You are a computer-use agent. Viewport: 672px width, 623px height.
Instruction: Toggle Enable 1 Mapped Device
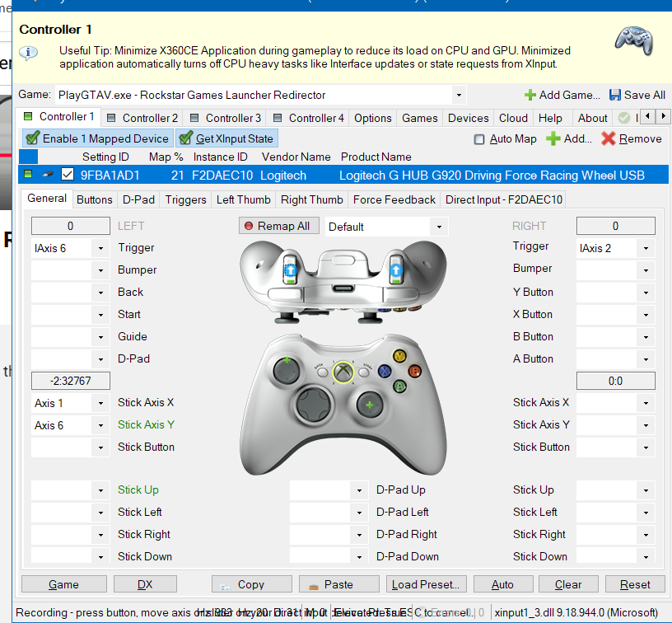pos(98,138)
